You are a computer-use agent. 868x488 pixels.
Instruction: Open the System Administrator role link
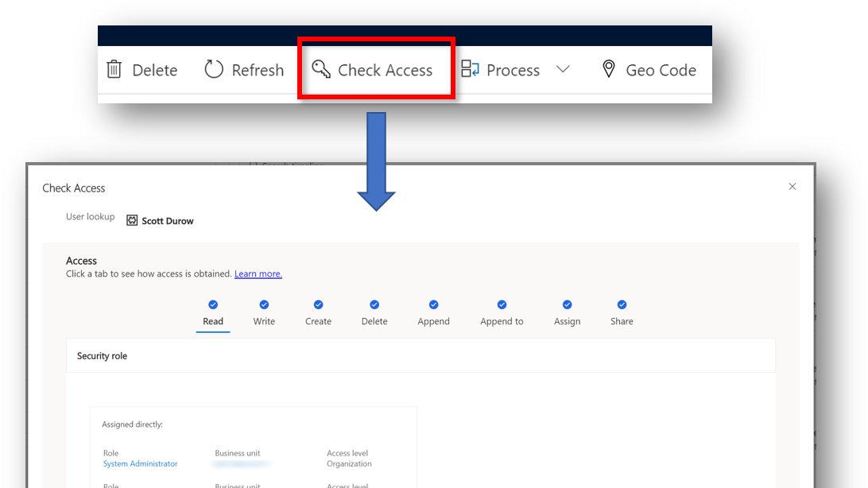[x=140, y=463]
